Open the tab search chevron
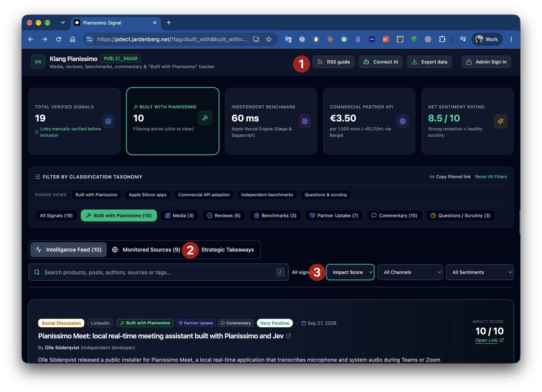 click(x=63, y=22)
